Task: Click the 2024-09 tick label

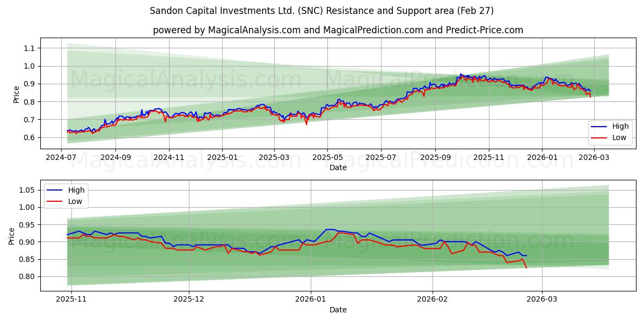Action: pos(115,158)
